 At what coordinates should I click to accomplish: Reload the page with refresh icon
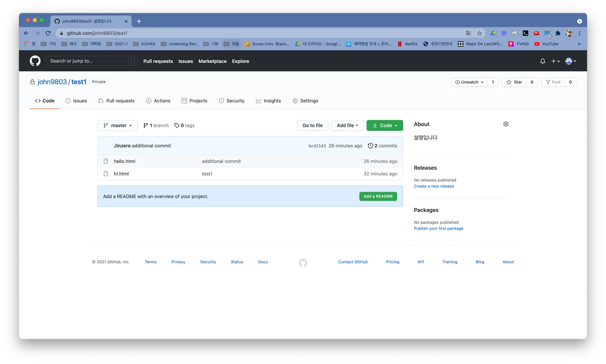[48, 33]
